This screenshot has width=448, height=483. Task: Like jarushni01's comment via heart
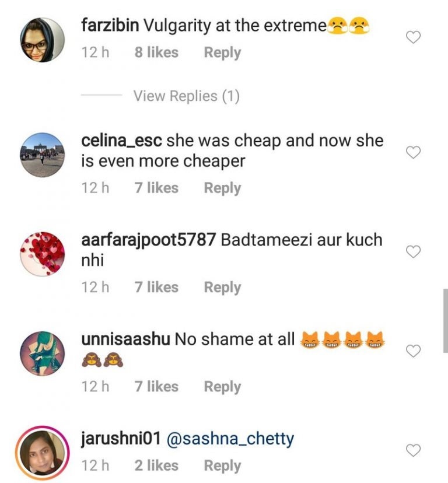(413, 451)
